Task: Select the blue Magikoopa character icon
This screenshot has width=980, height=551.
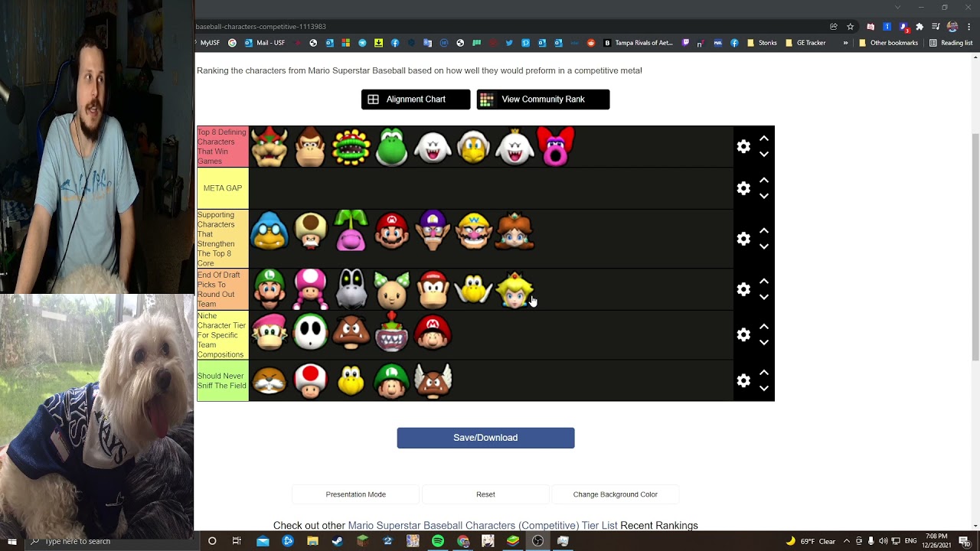Action: pyautogui.click(x=269, y=231)
